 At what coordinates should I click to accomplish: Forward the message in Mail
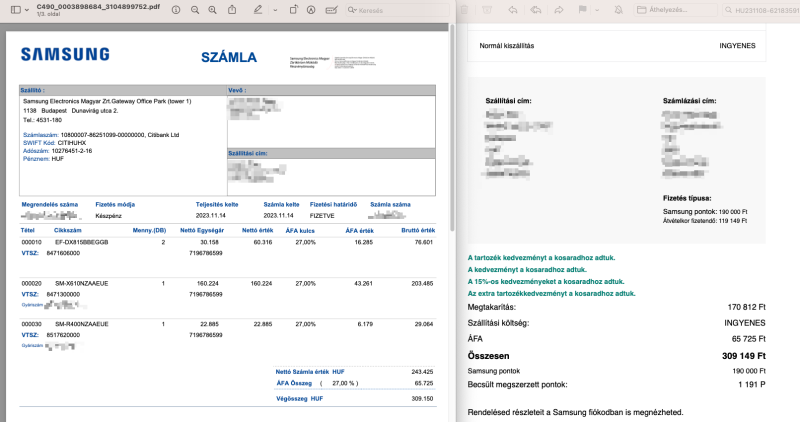pyautogui.click(x=559, y=10)
